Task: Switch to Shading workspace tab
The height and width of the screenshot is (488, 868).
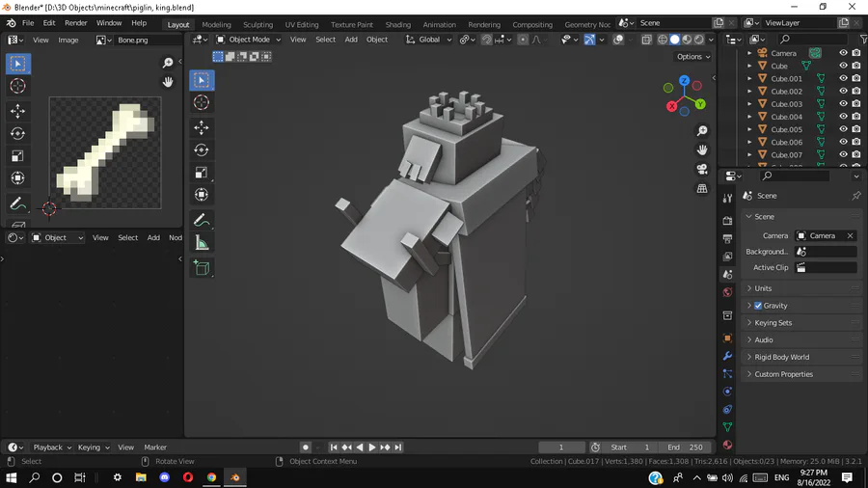Action: [x=398, y=24]
